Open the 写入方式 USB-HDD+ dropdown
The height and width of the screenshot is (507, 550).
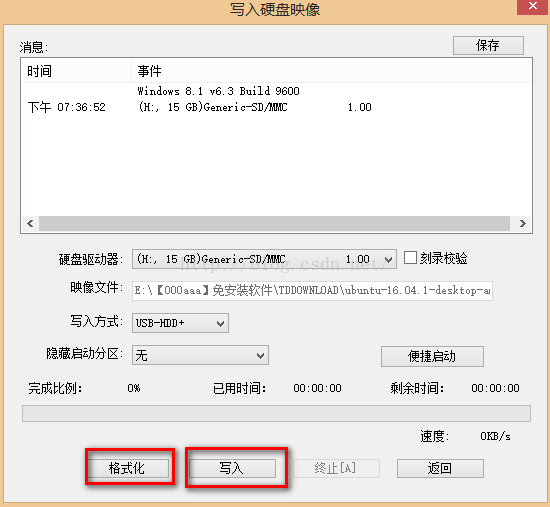[180, 323]
